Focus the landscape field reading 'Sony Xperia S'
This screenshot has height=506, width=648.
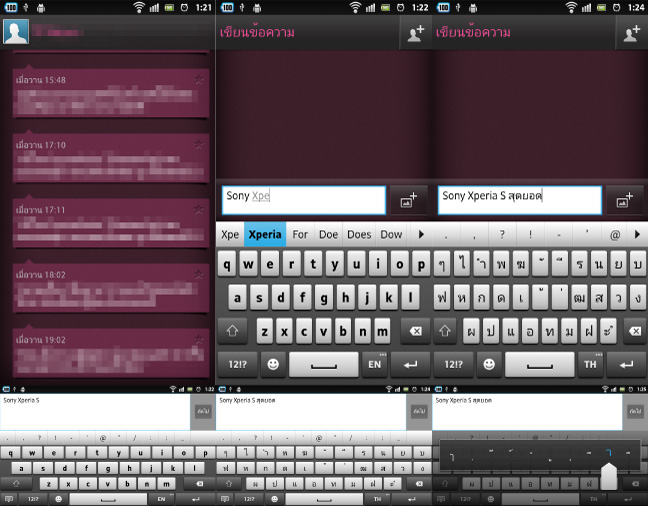[x=95, y=412]
